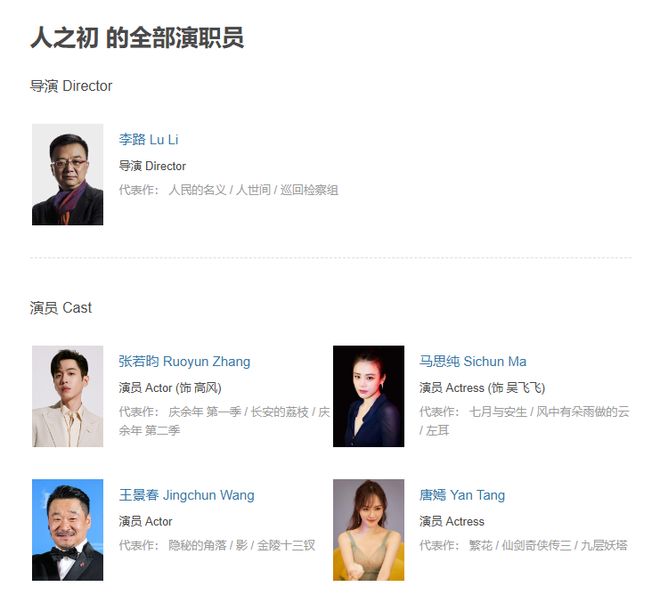
Task: Open 七月与安生 in Sichun Ma's works
Action: point(498,412)
